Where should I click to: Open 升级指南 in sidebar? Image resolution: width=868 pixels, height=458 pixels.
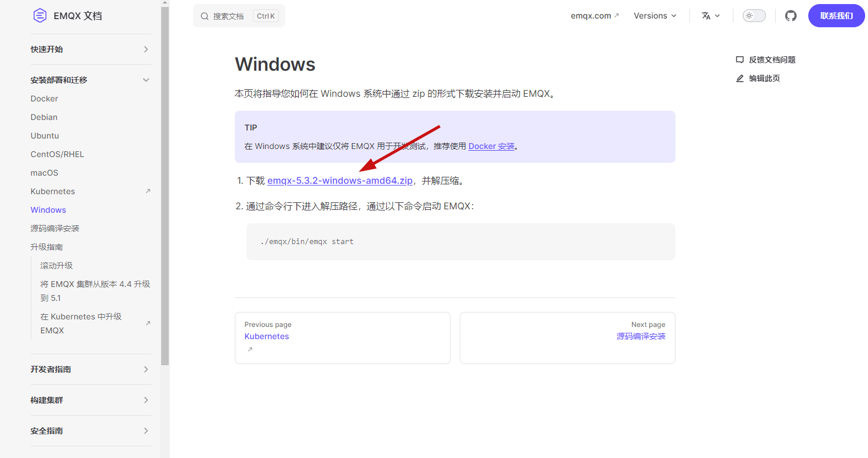(x=47, y=247)
